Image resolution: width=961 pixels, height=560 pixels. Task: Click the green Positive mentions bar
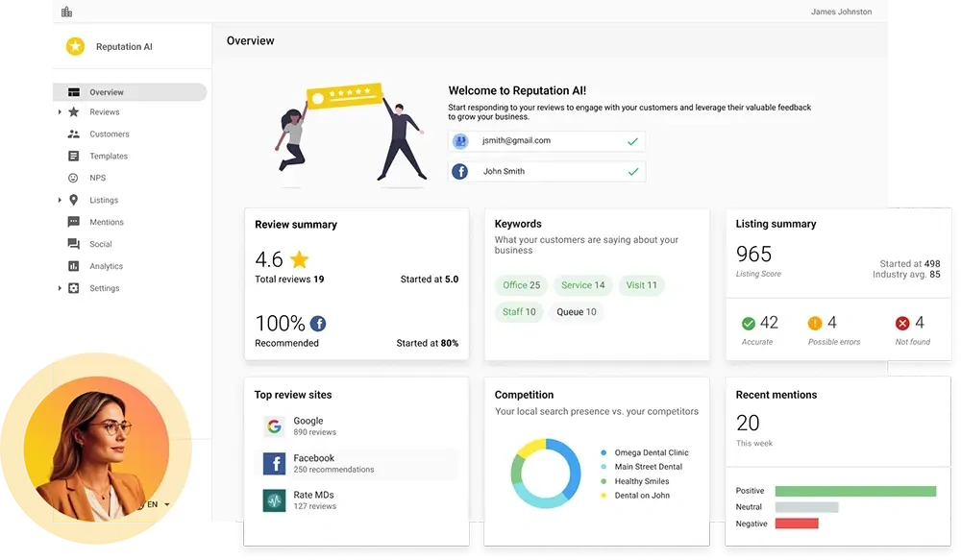point(855,492)
